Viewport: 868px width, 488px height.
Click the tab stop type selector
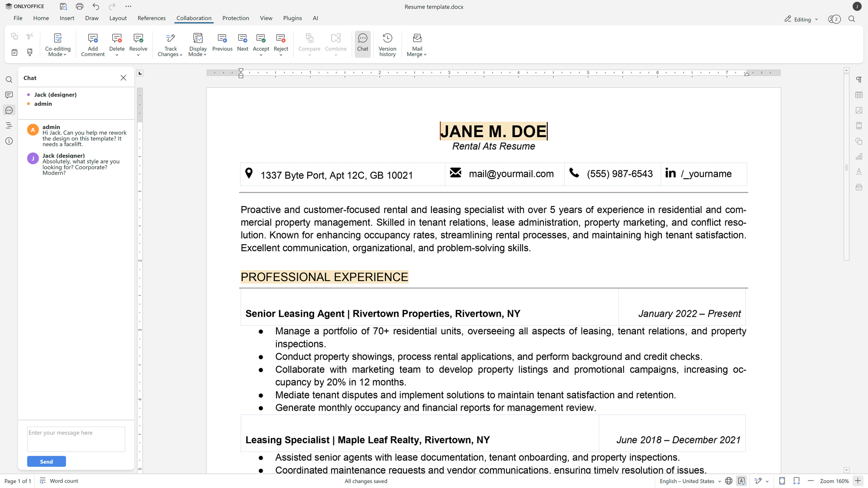click(x=140, y=73)
